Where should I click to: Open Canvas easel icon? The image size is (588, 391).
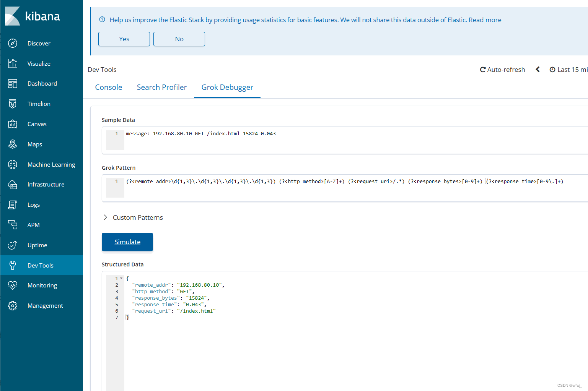pyautogui.click(x=13, y=124)
